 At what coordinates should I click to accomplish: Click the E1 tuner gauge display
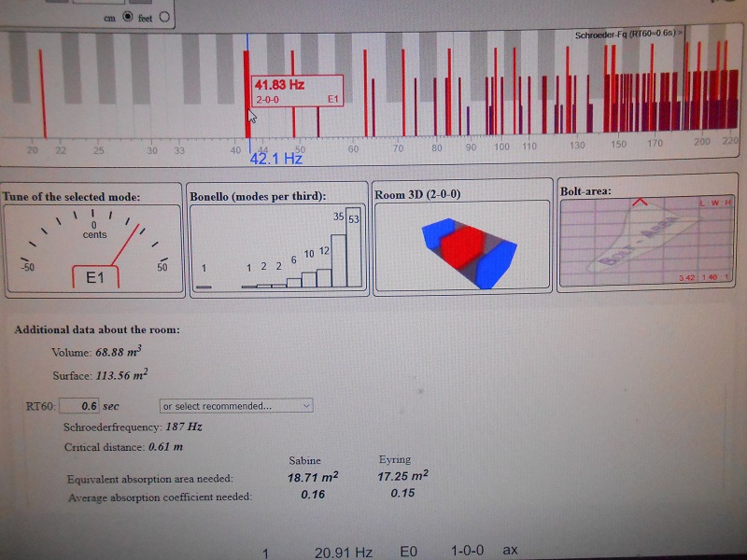pyautogui.click(x=93, y=247)
